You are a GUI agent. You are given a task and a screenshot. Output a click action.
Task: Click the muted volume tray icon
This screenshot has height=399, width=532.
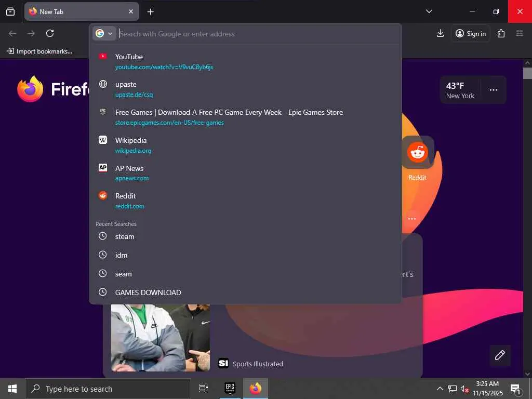[464, 389]
